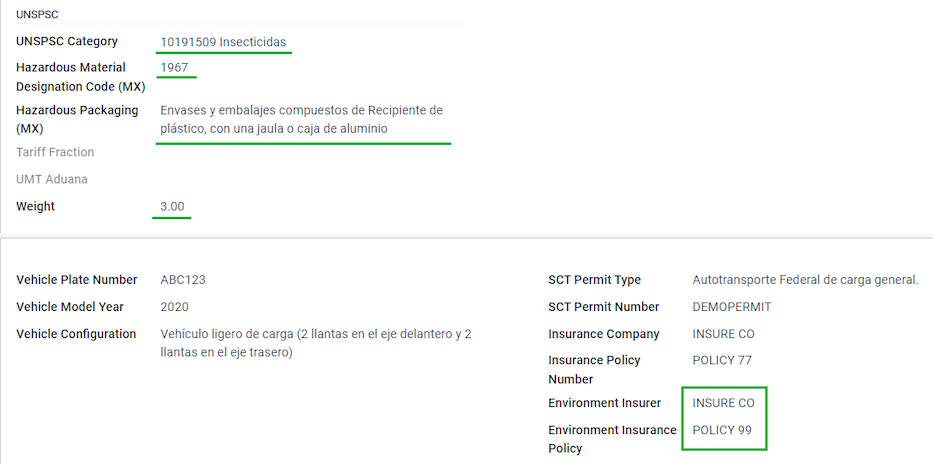Click the UNSPSC section heading

click(37, 15)
